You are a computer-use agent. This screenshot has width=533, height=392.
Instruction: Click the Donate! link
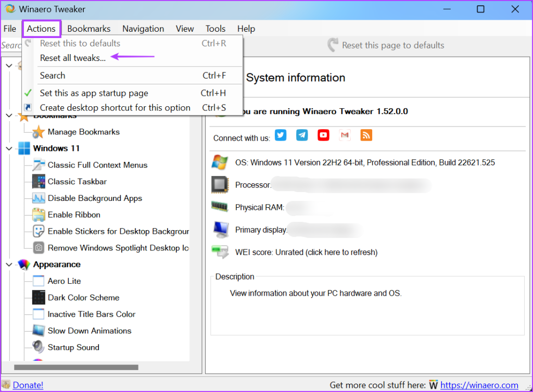click(x=28, y=385)
